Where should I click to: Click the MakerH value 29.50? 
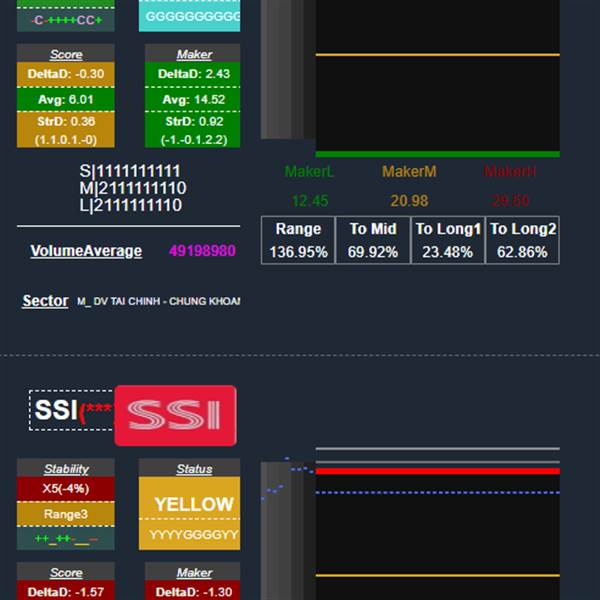[510, 201]
